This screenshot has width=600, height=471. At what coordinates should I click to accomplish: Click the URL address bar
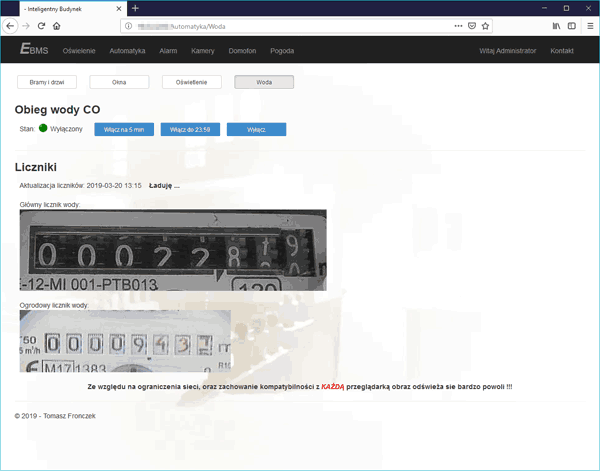(290, 25)
